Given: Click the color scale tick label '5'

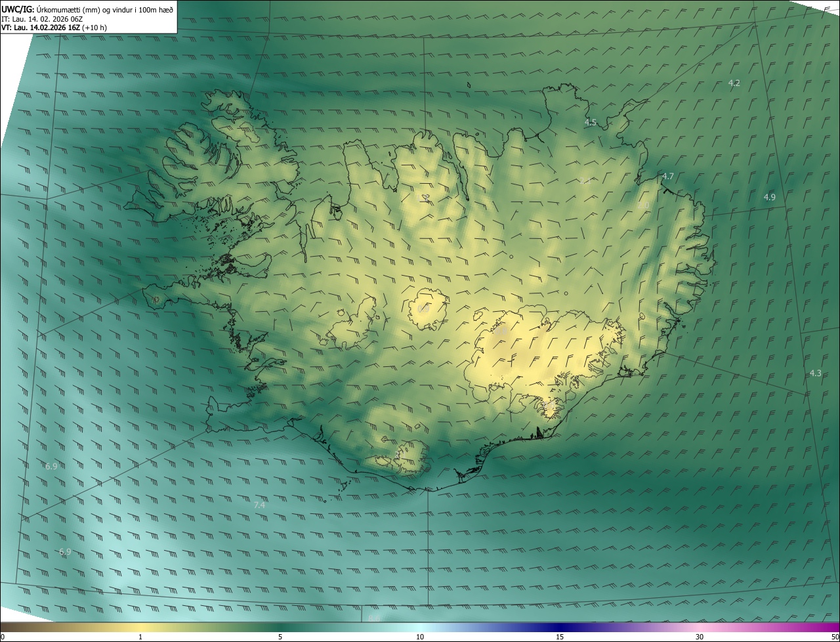Looking at the screenshot, I should (x=280, y=637).
